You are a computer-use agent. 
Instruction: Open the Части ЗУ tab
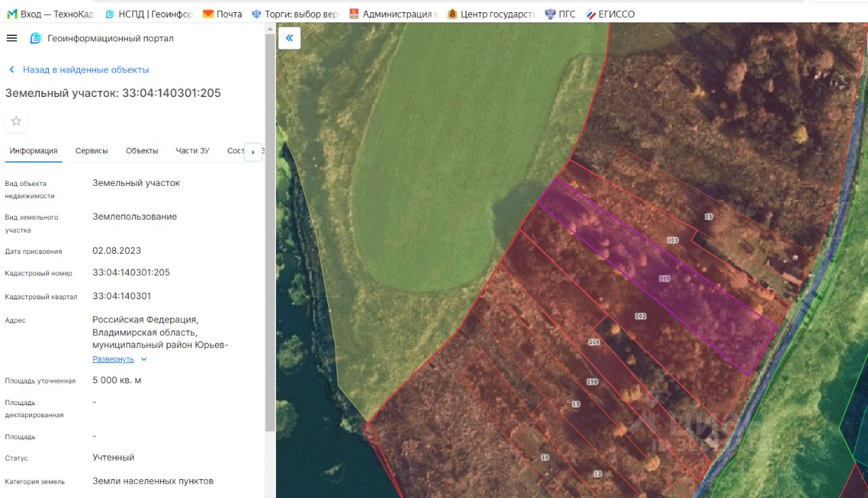(x=193, y=151)
